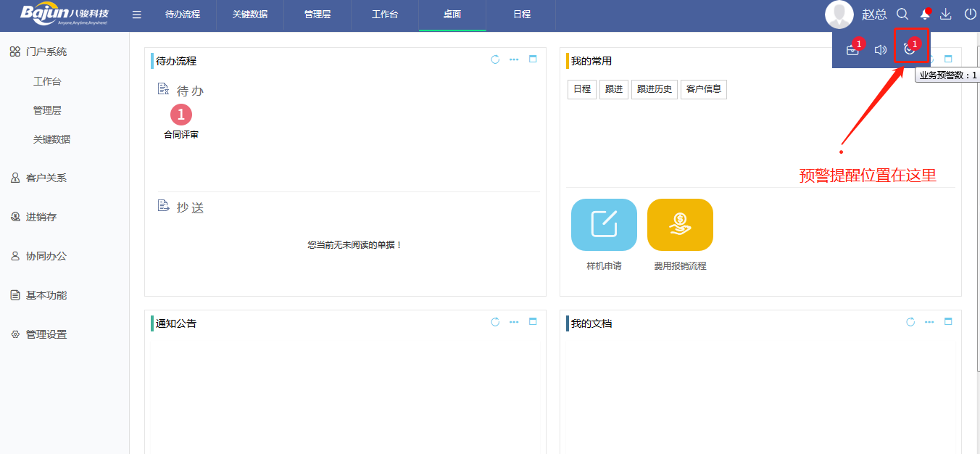Refresh the 待办流程 panel
This screenshot has height=454, width=980.
click(x=495, y=60)
